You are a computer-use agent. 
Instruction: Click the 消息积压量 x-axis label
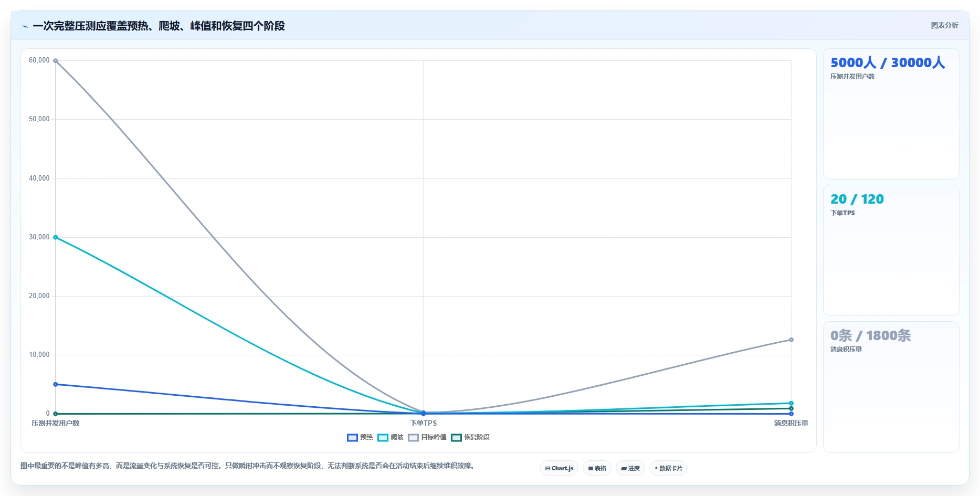791,423
